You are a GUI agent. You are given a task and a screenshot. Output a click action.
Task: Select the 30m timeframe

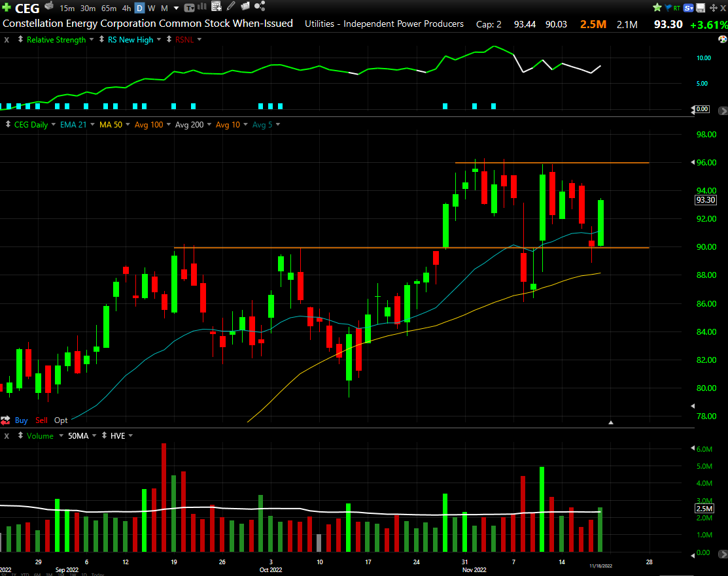88,8
